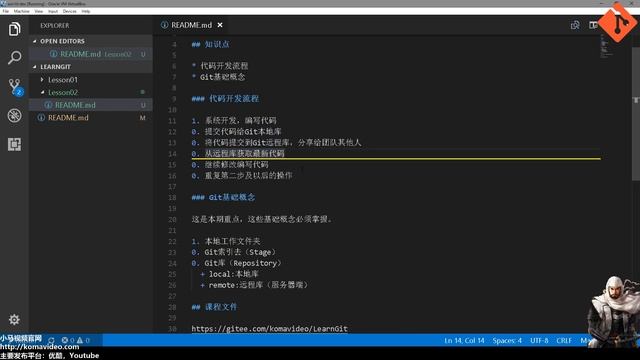Image resolution: width=640 pixels, height=360 pixels.
Task: Open the Manage gear settings menu
Action: (14, 319)
